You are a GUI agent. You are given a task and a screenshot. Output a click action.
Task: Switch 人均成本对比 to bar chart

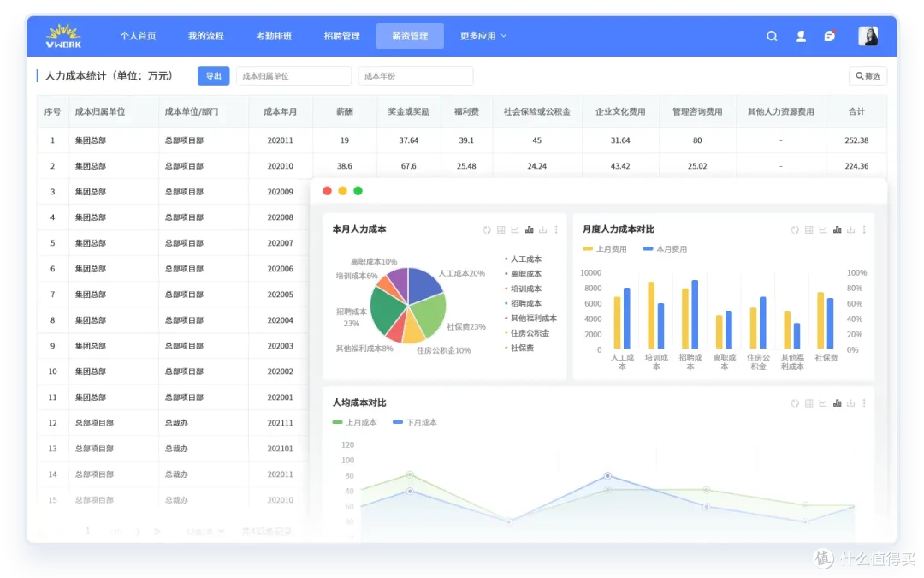(x=837, y=403)
